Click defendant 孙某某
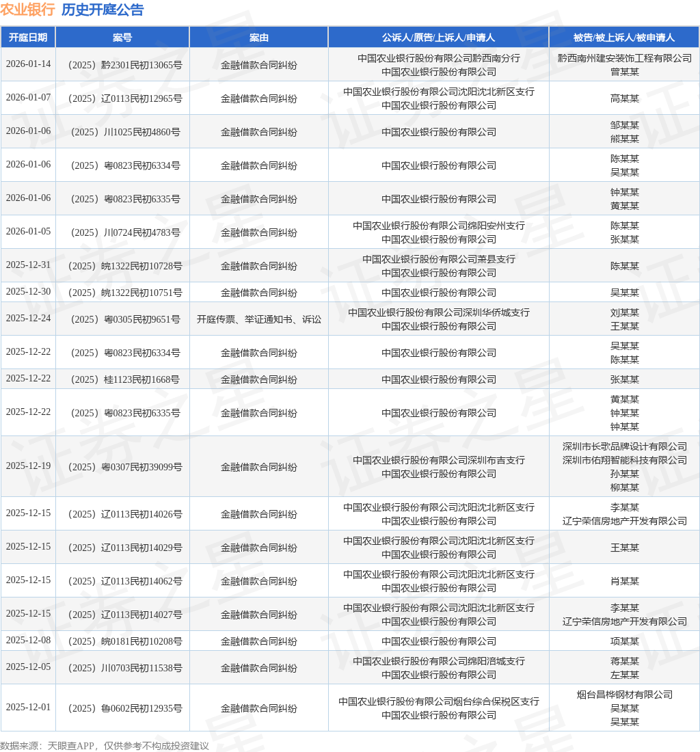Image resolution: width=700 pixels, height=752 pixels. pyautogui.click(x=624, y=474)
